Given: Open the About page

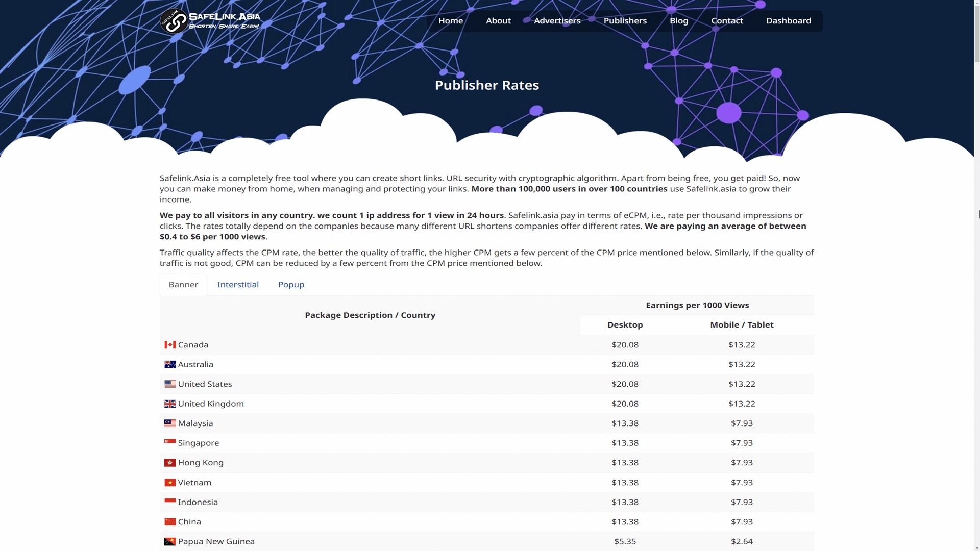Looking at the screenshot, I should click(498, 21).
